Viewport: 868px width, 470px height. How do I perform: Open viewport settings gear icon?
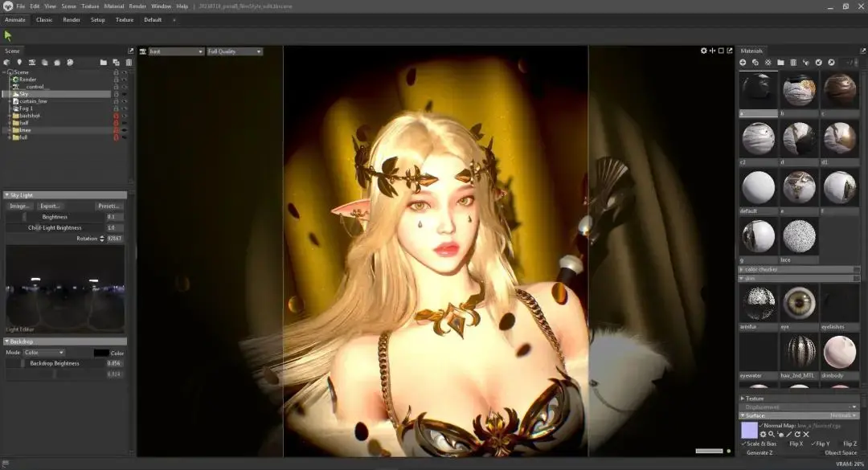(x=703, y=51)
